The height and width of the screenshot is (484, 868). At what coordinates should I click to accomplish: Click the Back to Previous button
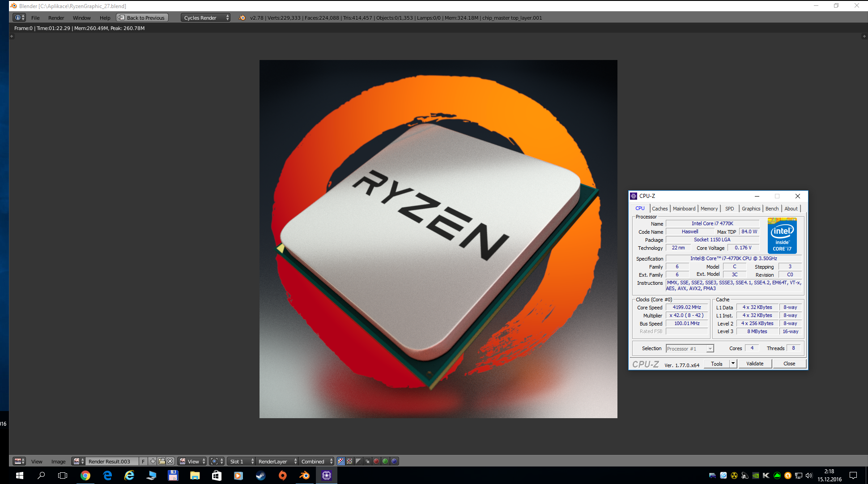[142, 18]
